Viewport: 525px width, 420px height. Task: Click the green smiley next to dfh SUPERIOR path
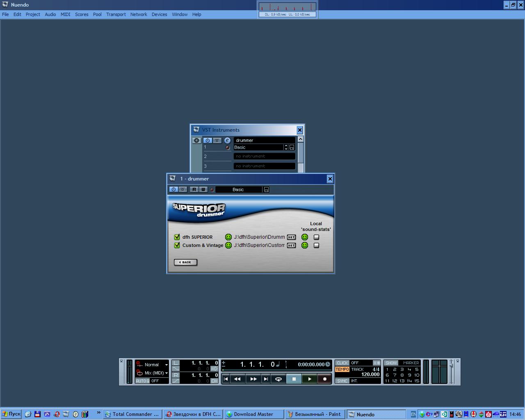click(228, 237)
